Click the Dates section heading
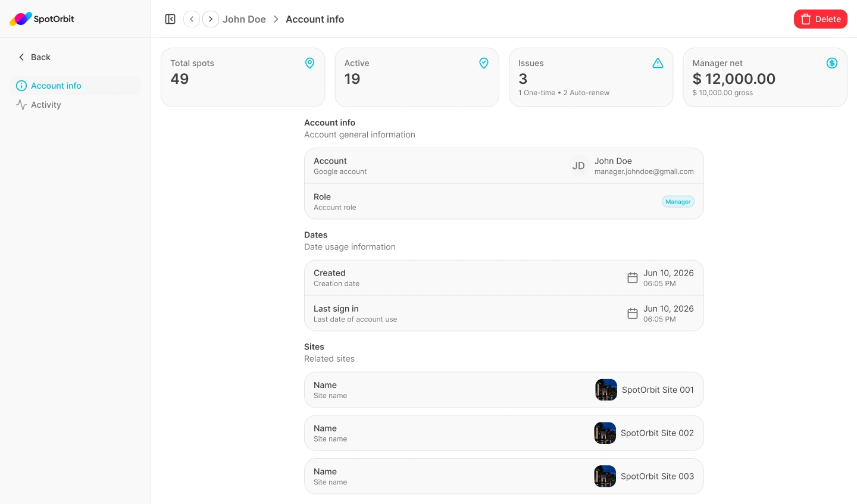This screenshot has height=504, width=857. [x=316, y=235]
